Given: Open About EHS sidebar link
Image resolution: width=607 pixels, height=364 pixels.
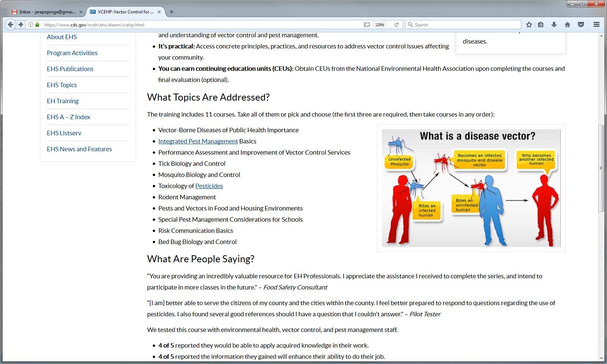Looking at the screenshot, I should coord(62,37).
